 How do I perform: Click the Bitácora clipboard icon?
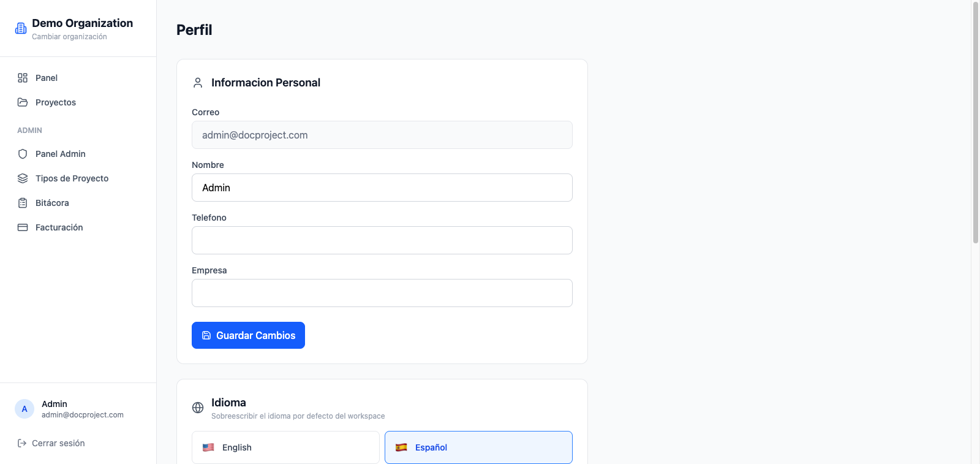pyautogui.click(x=23, y=203)
